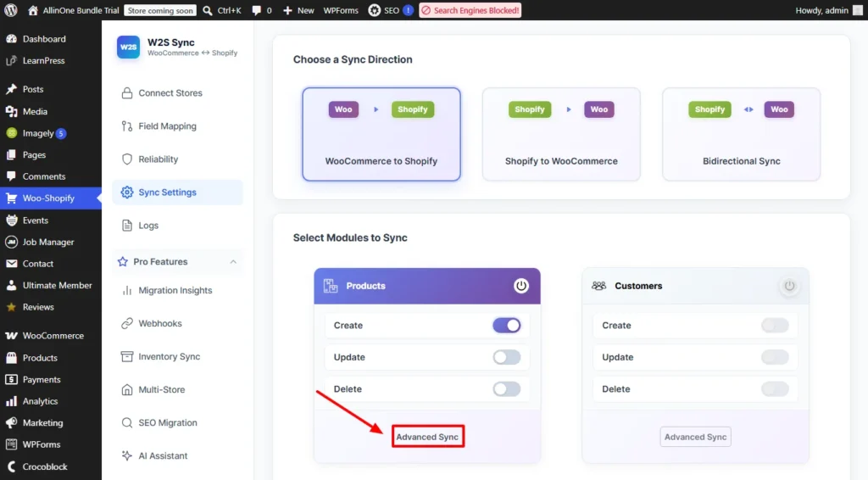
Task: Open Multi-Store pro feature
Action: click(x=177, y=390)
